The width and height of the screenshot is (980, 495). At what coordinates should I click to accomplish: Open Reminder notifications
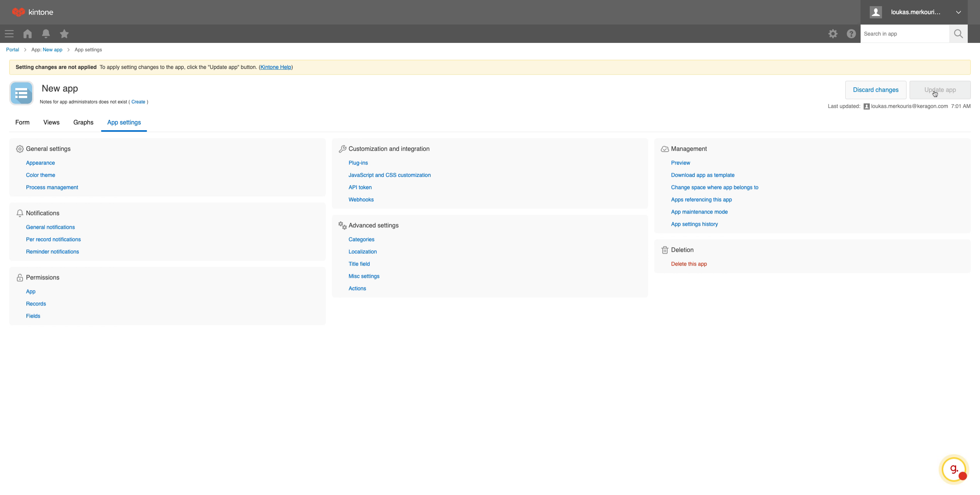tap(52, 252)
